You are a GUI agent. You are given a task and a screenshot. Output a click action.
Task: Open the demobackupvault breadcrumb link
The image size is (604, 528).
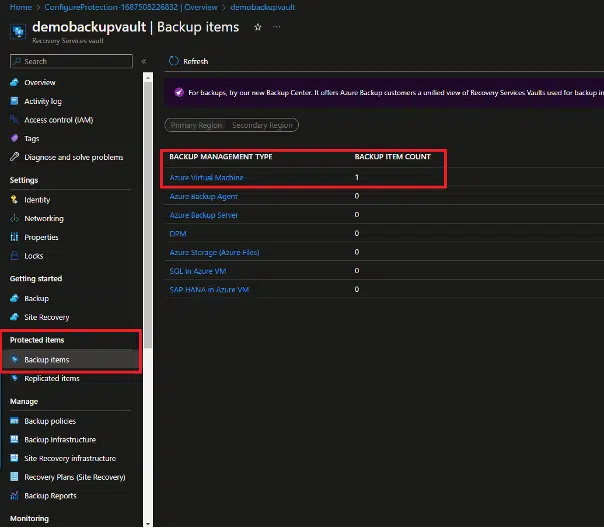[x=263, y=7]
